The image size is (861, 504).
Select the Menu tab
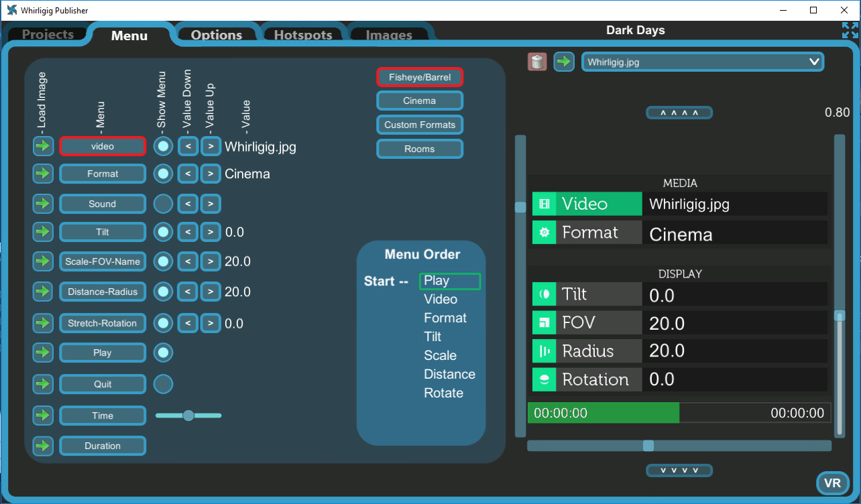point(129,35)
